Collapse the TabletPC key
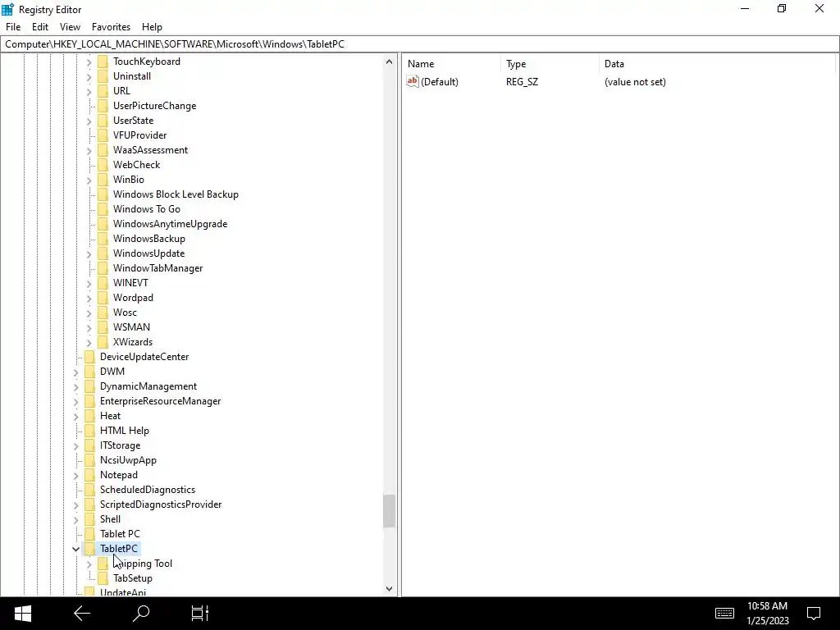 [75, 549]
